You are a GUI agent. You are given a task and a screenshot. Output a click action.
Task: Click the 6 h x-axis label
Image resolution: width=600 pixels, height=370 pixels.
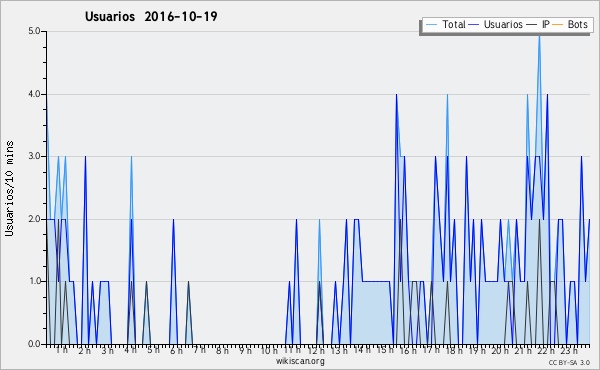point(176,350)
